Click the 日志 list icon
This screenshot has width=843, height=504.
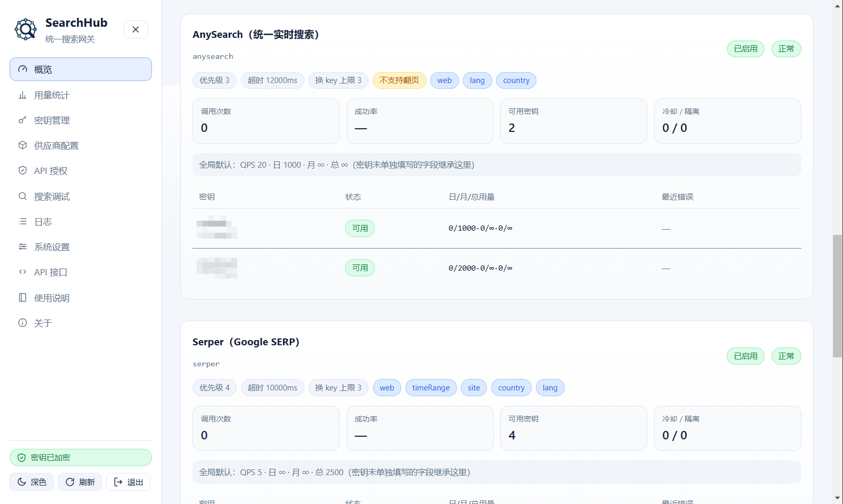click(x=23, y=222)
